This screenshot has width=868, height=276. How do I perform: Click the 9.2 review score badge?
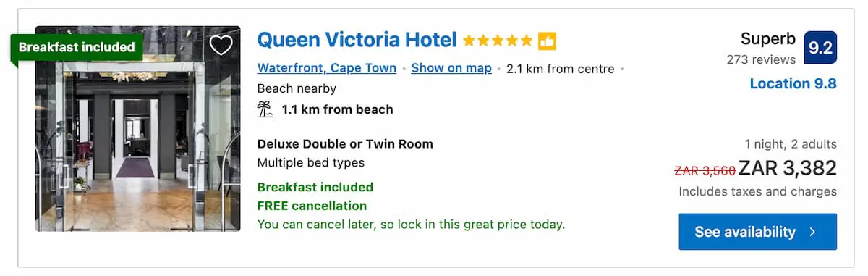click(x=820, y=48)
